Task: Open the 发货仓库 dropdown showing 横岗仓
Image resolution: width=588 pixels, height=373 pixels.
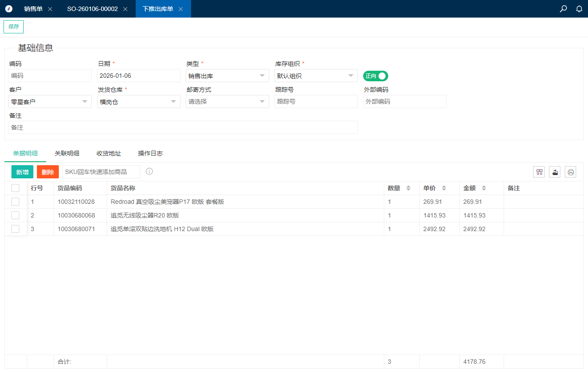Action: coord(138,101)
